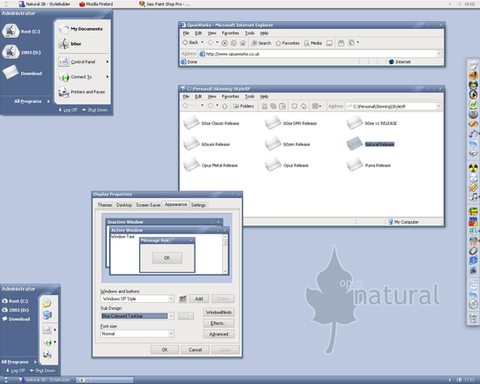Click yellow radiation icon in right dock

coord(473,168)
